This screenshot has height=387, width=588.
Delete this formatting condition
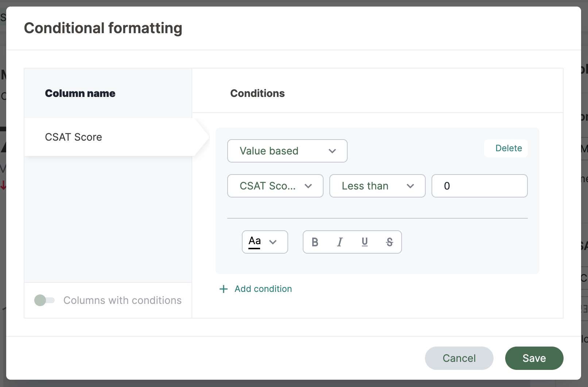[508, 148]
